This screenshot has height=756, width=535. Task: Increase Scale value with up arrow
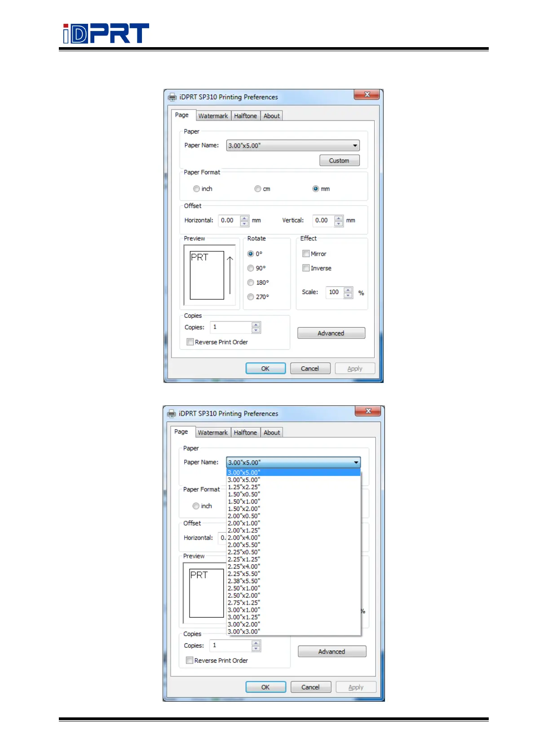[x=348, y=290]
